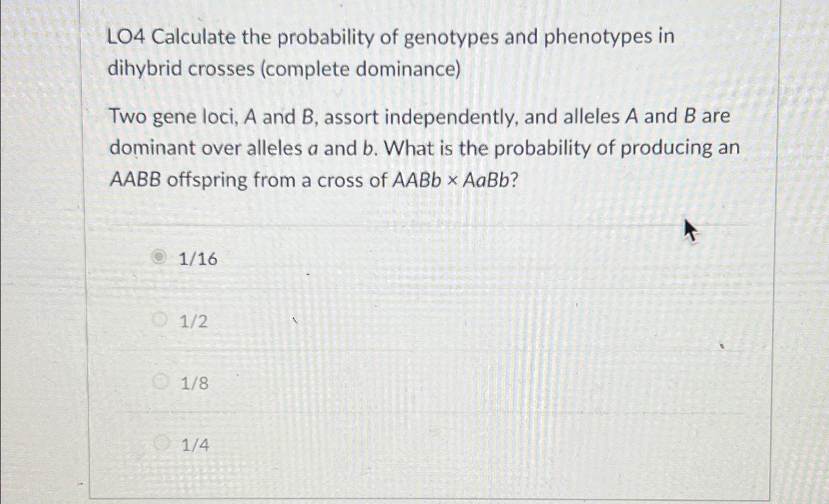829x504 pixels.
Task: Click the 1/16 answer label text
Action: click(199, 259)
